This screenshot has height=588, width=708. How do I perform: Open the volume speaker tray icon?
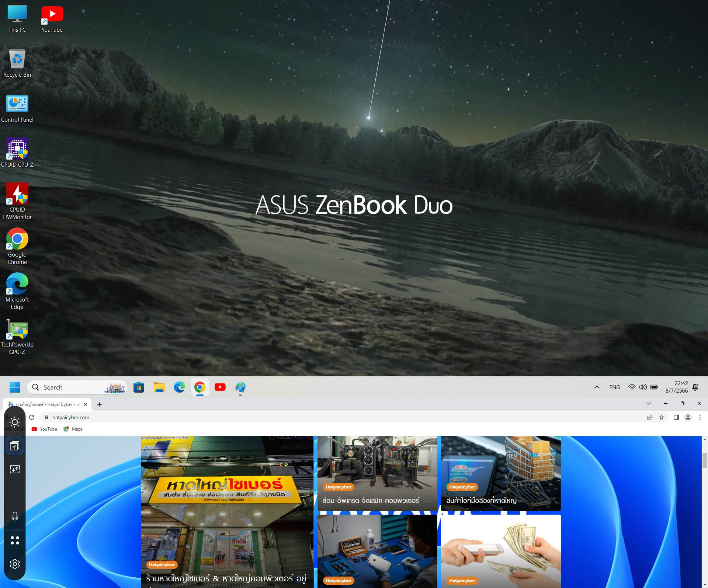[x=643, y=387]
